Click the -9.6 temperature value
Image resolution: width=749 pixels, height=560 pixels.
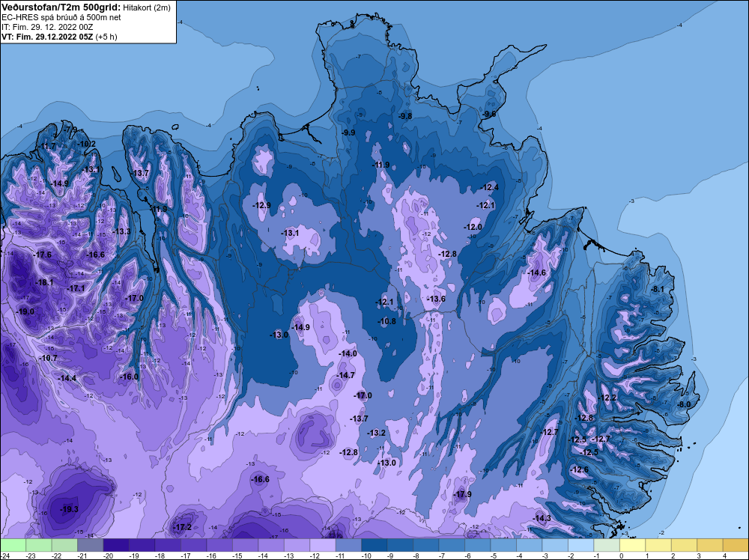tap(489, 114)
